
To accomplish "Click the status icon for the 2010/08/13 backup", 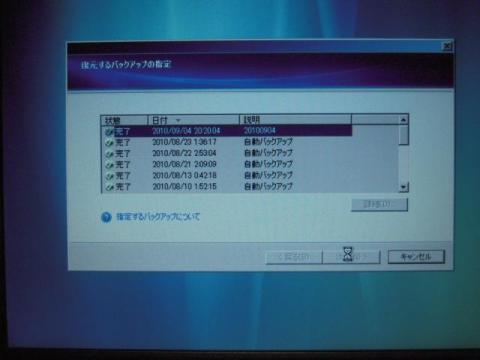I will [x=109, y=176].
